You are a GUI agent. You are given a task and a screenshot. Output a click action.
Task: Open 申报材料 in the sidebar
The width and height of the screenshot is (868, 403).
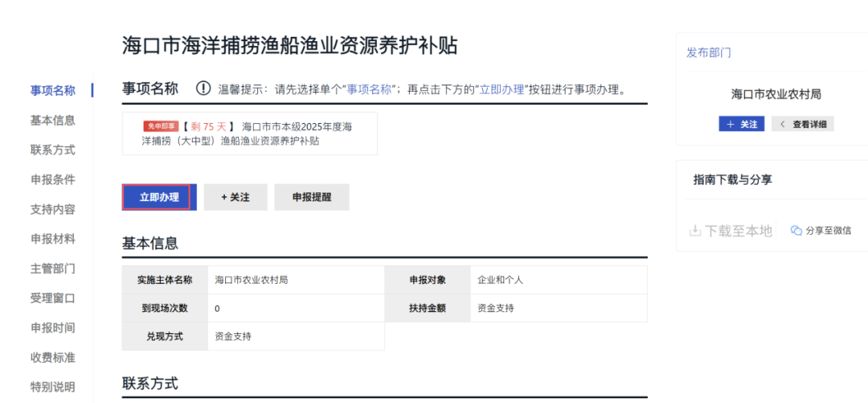pyautogui.click(x=52, y=239)
